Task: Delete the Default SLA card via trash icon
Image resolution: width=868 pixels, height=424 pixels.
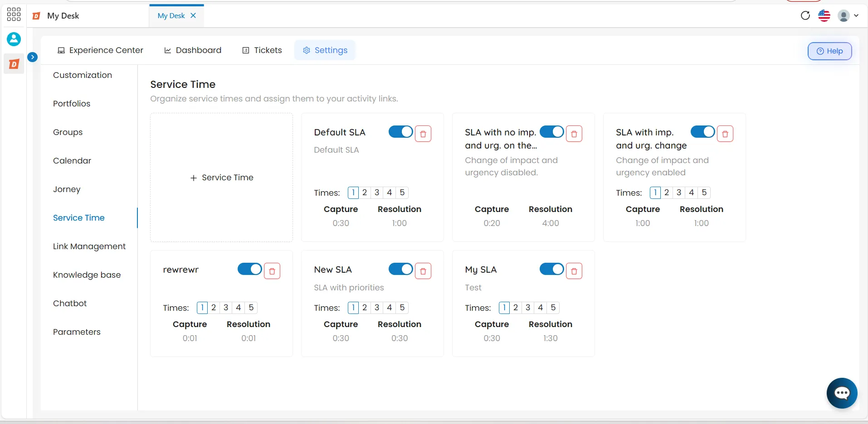Action: pos(423,134)
